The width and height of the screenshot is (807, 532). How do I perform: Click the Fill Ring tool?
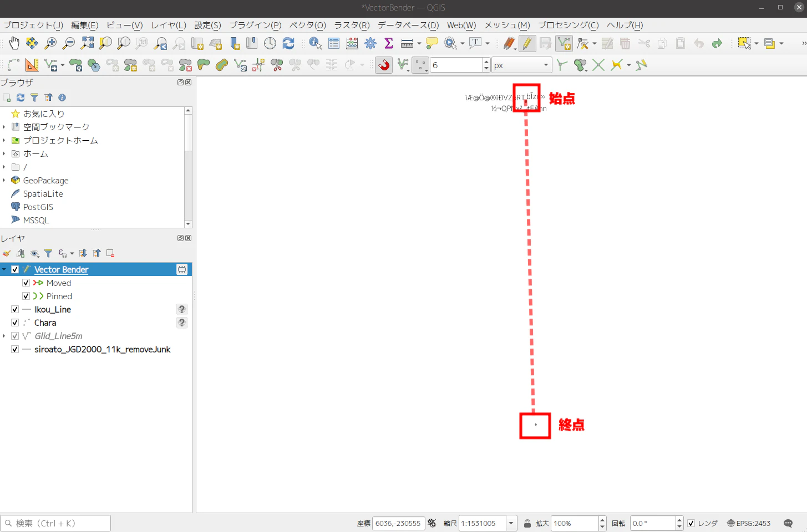click(149, 65)
